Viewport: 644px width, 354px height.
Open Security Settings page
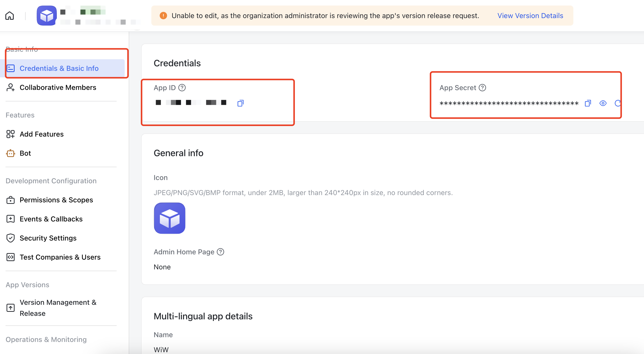(x=48, y=238)
